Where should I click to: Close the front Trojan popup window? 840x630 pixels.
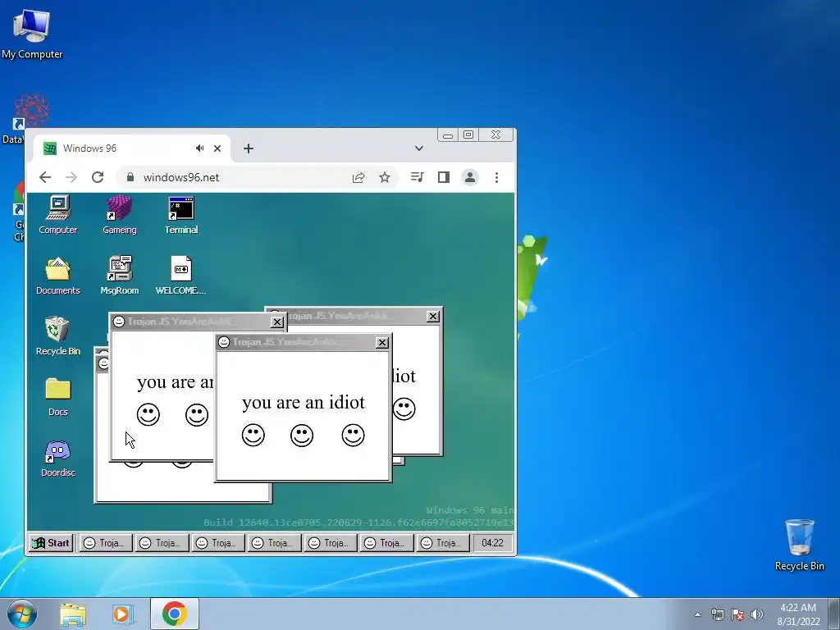382,342
